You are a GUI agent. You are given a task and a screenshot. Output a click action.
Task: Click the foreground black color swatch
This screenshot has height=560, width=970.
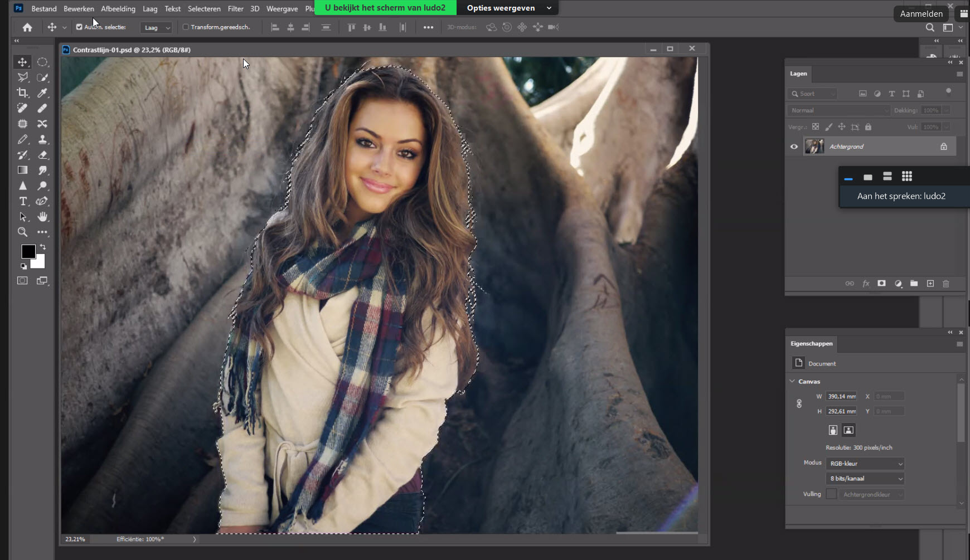(x=27, y=251)
